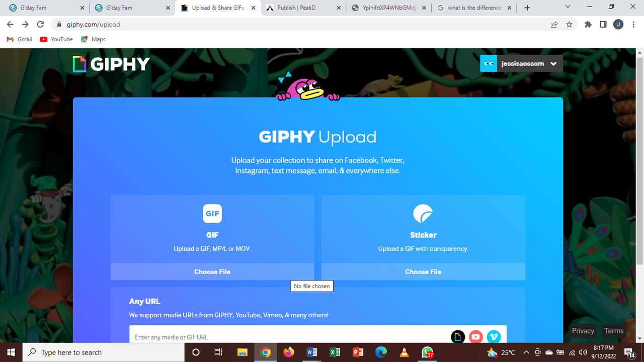Open the tab search dropdown arrow
Image resolution: width=644 pixels, height=362 pixels.
pyautogui.click(x=568, y=7)
